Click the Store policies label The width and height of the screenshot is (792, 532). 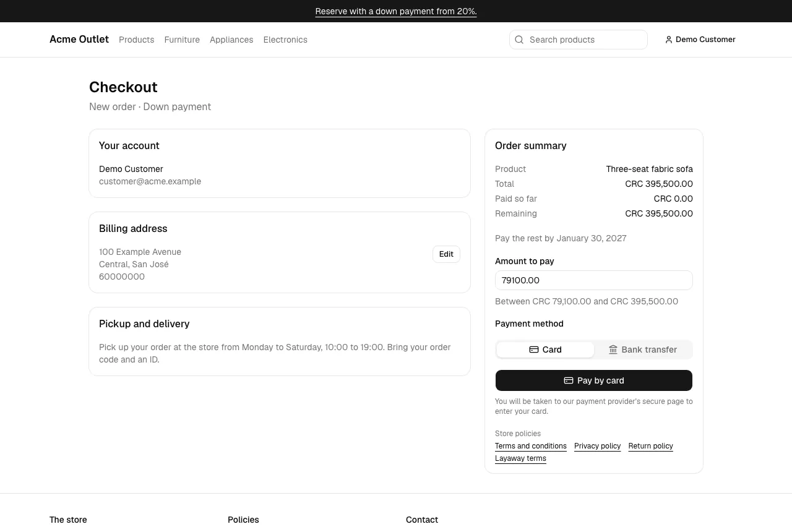click(x=518, y=434)
